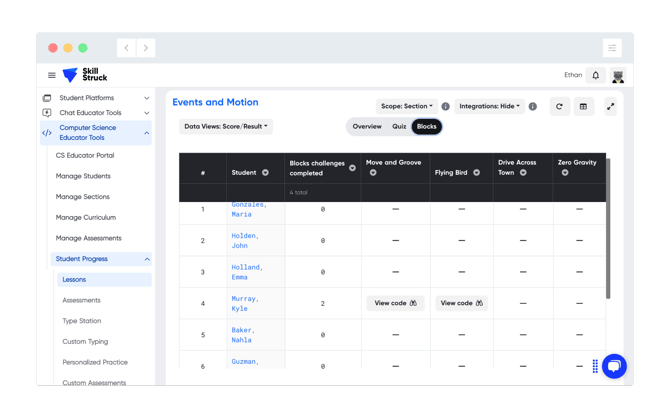Open the Data Views: Score/Result dropdown
The image size is (670, 418).
(x=226, y=127)
